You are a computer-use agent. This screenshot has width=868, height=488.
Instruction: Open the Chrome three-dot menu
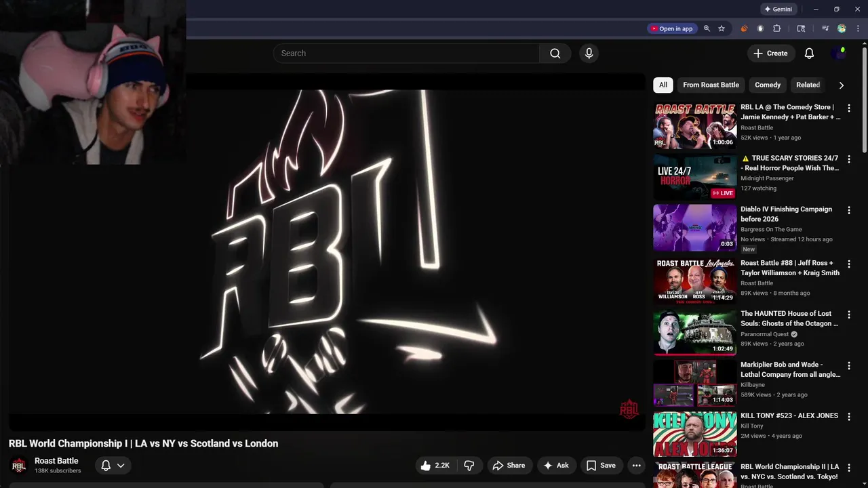858,28
